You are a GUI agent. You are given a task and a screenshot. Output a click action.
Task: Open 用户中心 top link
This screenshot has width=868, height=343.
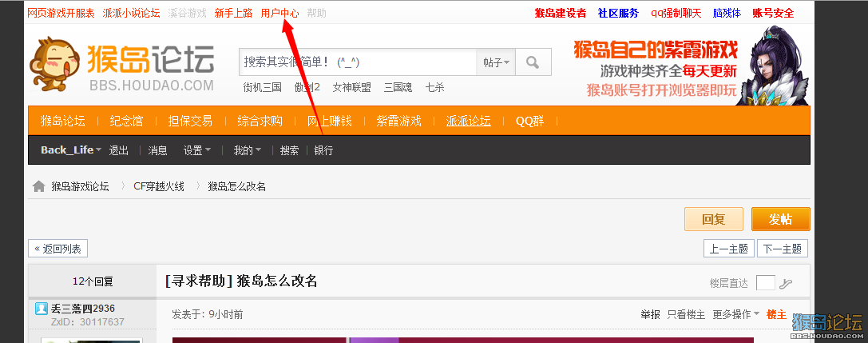280,13
